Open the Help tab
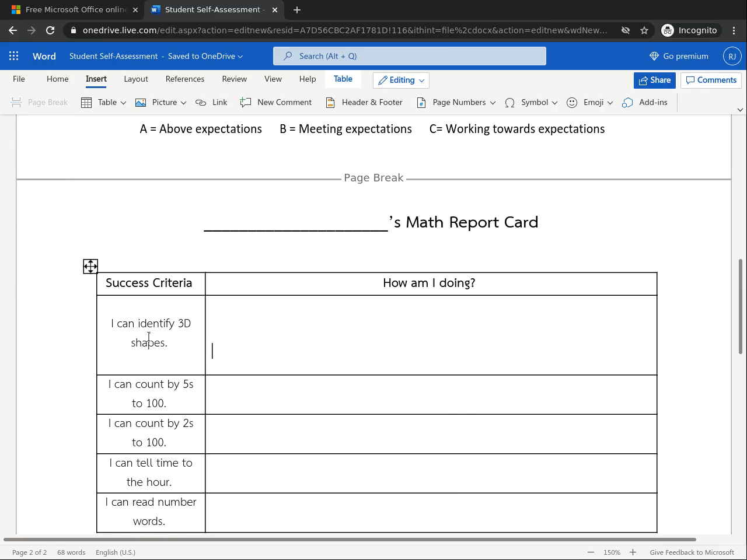The width and height of the screenshot is (747, 560). tap(308, 79)
